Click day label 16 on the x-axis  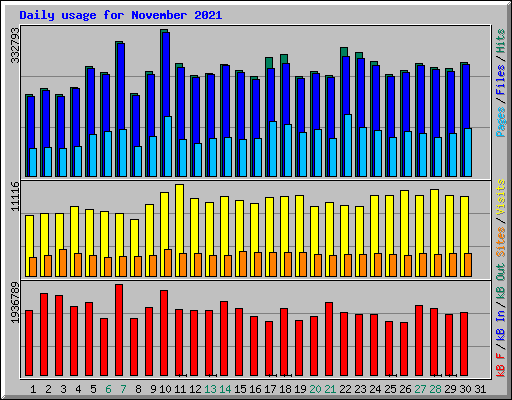coord(255,389)
